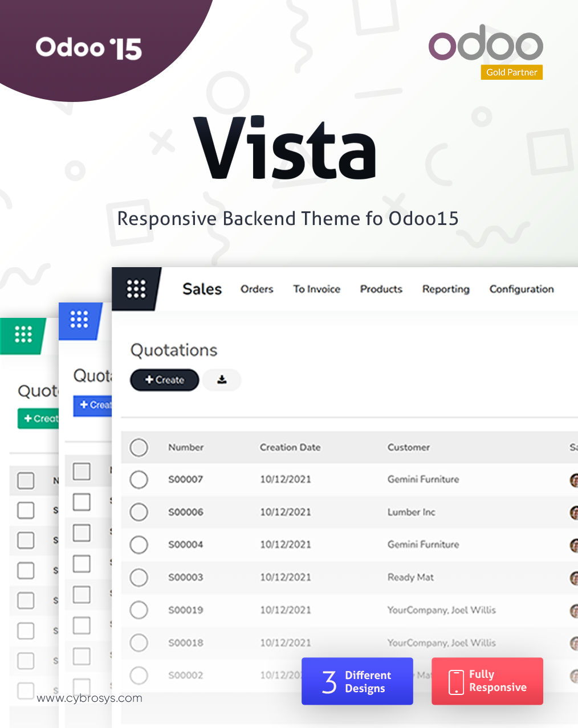Click the Odoo Gold Partner logo

pyautogui.click(x=486, y=52)
